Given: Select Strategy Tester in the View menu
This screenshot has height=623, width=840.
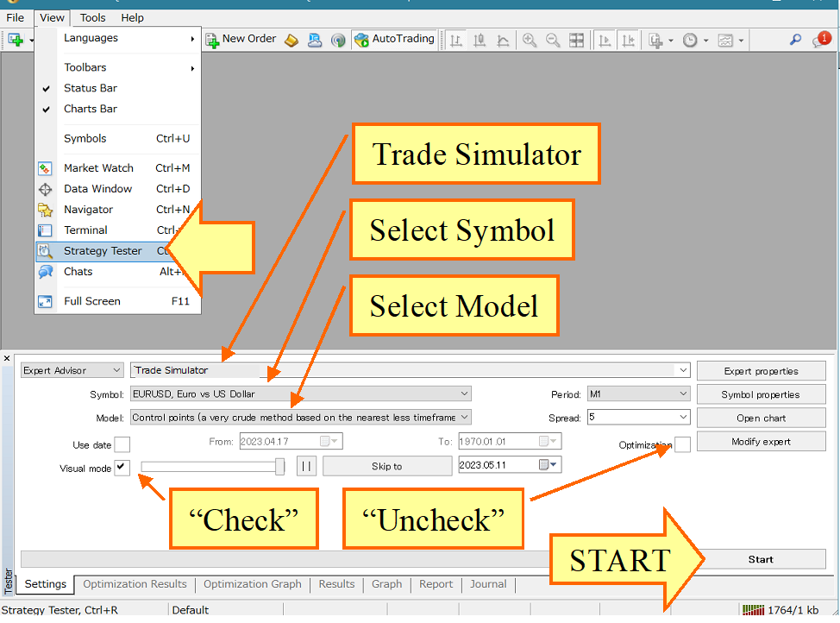Looking at the screenshot, I should [x=103, y=251].
